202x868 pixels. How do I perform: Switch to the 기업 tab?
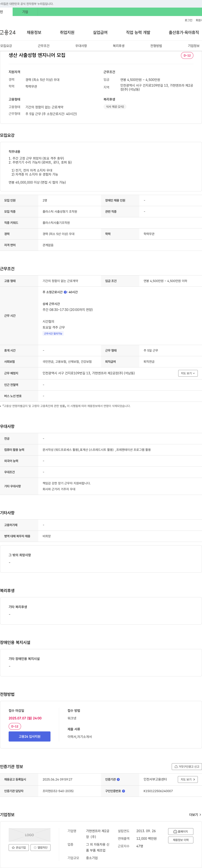[x=25, y=12]
